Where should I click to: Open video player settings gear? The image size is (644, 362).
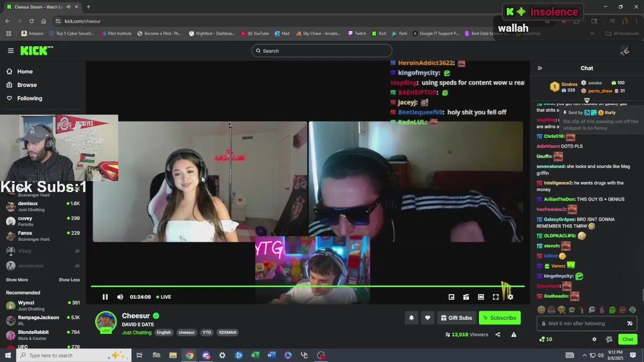pyautogui.click(x=510, y=297)
